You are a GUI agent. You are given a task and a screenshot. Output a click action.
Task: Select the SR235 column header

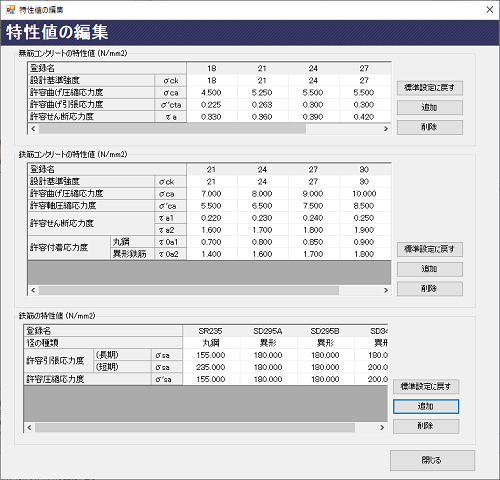(211, 331)
